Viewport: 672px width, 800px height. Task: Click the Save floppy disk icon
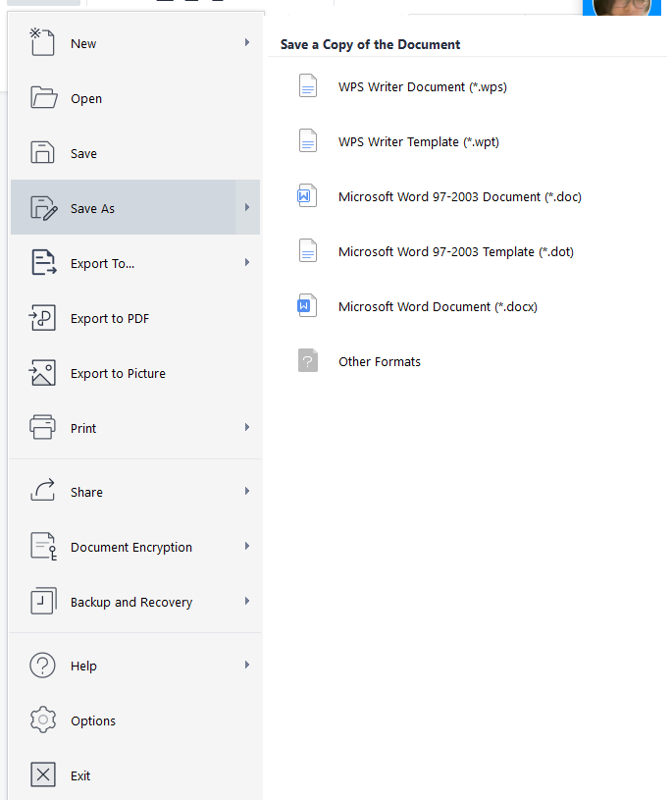click(43, 153)
